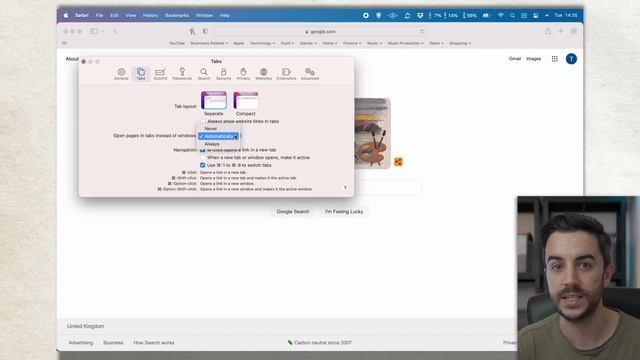Screen dimensions: 640x360
Task: Open the Wi-Fi menu bar icon
Action: tap(500, 16)
